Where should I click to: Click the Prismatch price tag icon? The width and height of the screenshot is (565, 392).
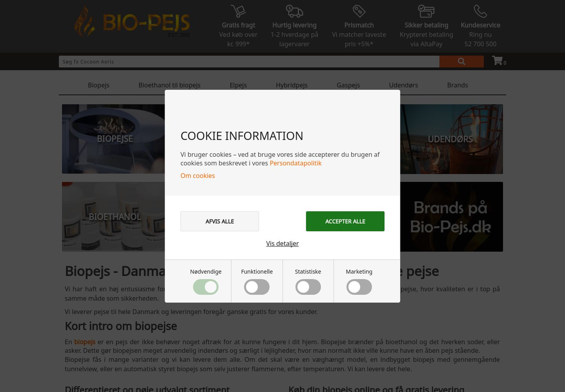tap(359, 11)
